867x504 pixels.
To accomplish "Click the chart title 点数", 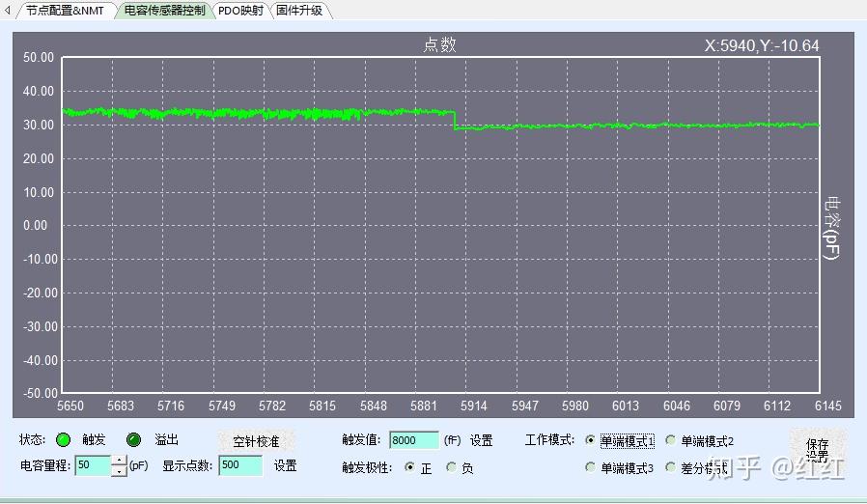I will tap(439, 44).
